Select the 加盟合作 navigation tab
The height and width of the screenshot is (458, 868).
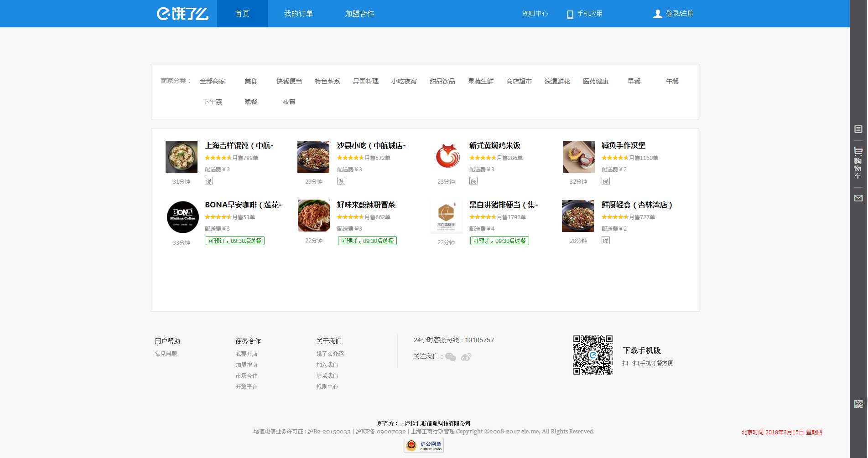(359, 14)
